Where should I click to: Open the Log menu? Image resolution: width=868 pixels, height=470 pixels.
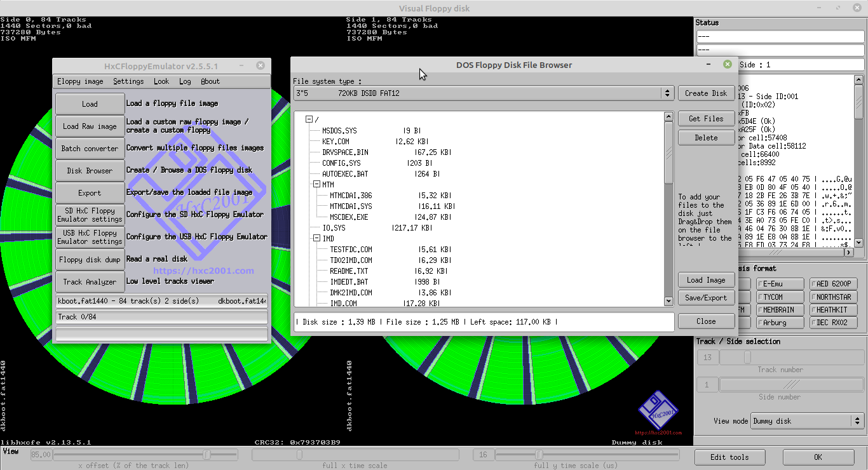pos(185,81)
